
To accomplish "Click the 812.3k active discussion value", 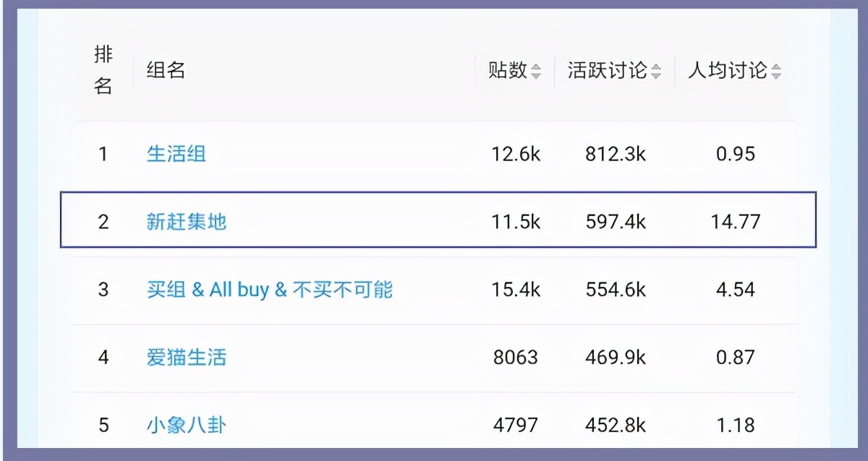I will 616,154.
